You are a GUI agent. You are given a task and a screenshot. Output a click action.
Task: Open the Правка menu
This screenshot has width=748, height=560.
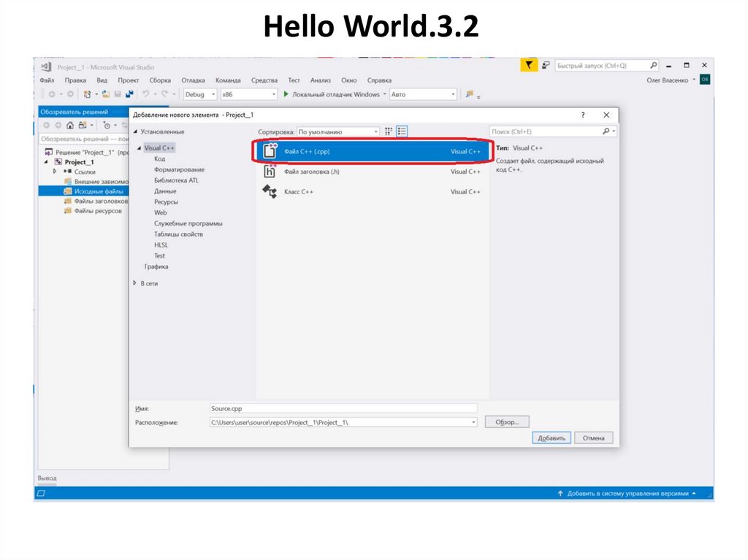point(75,80)
